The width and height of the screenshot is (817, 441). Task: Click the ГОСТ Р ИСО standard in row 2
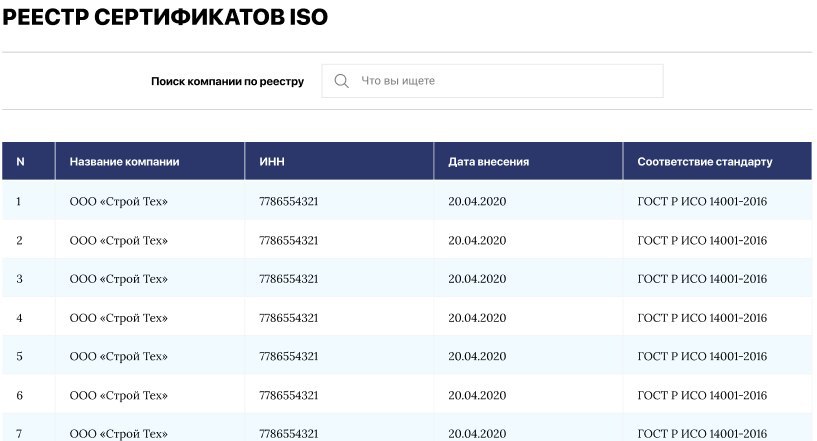(702, 240)
